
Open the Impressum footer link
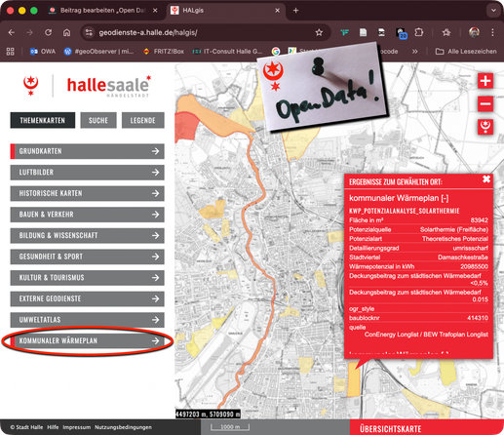(x=76, y=427)
